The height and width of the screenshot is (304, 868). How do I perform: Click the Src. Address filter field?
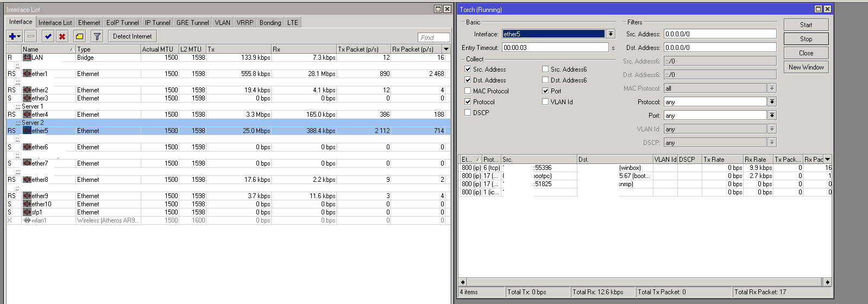(720, 34)
